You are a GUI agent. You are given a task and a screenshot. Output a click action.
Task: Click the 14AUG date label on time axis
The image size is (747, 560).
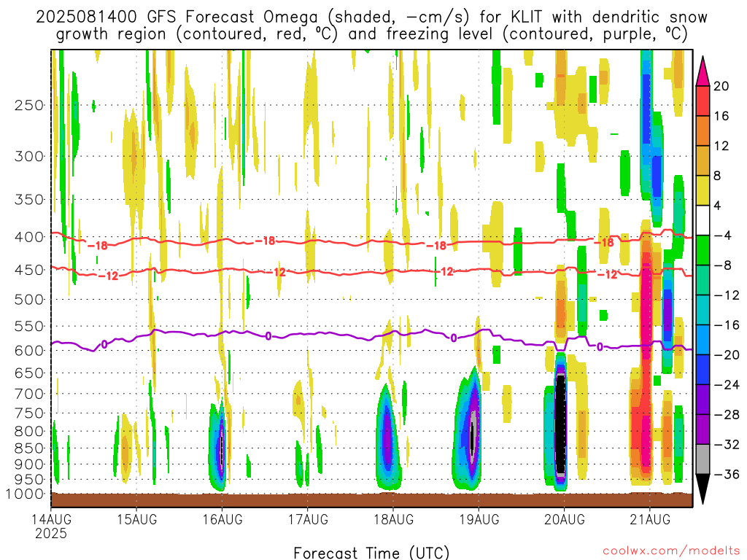tap(52, 519)
